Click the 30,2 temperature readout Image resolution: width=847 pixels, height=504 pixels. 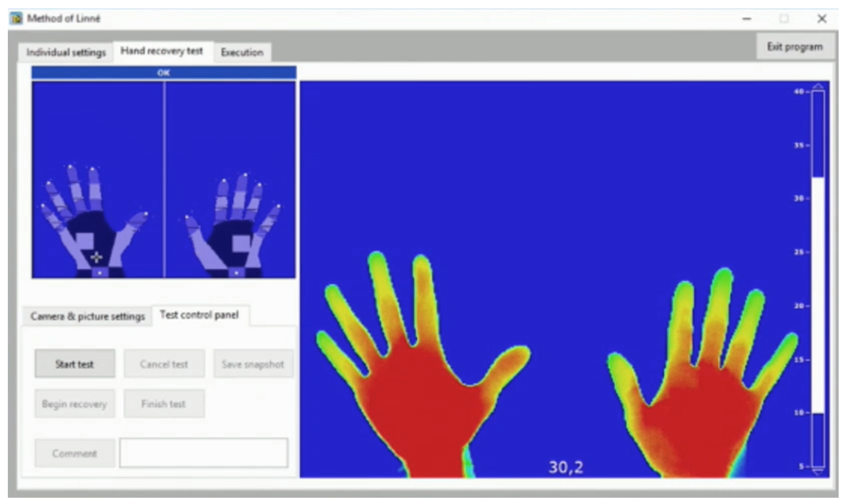(x=566, y=467)
